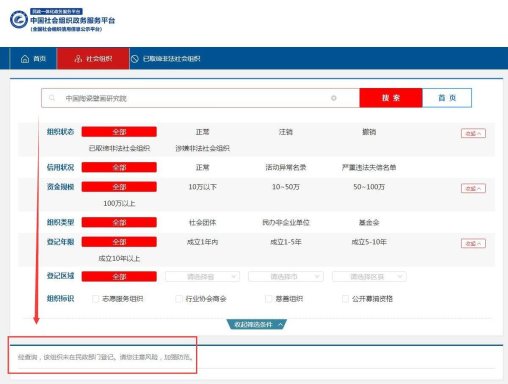Click the platform logo icon

click(19, 19)
